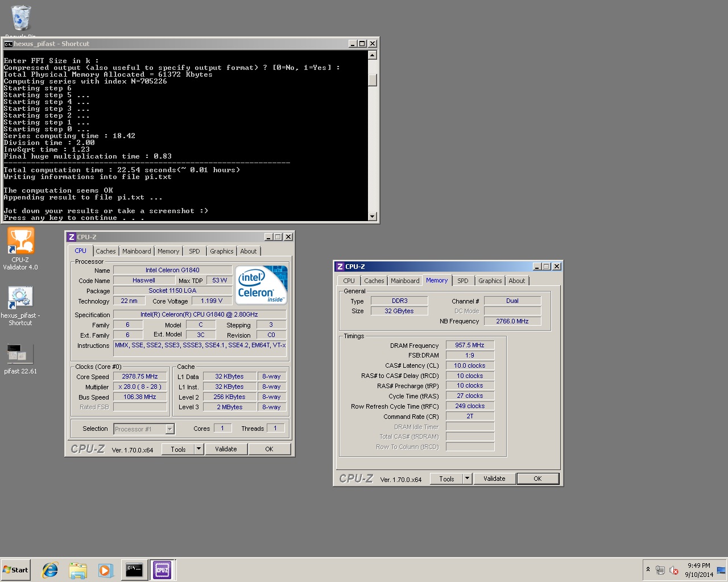Viewport: 728px width, 582px height.
Task: Click Validate in left CPU-Z window
Action: tap(226, 449)
